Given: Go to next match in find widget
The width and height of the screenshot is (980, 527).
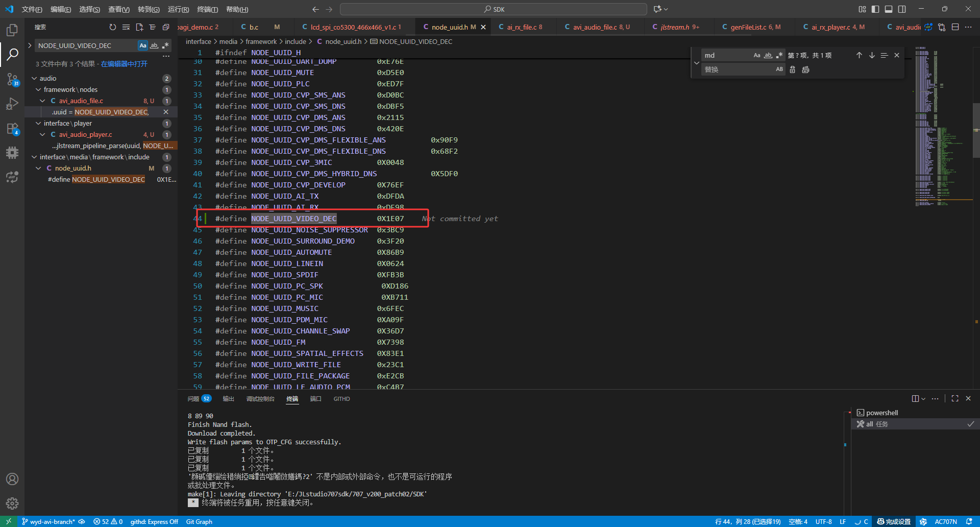Looking at the screenshot, I should (x=872, y=55).
